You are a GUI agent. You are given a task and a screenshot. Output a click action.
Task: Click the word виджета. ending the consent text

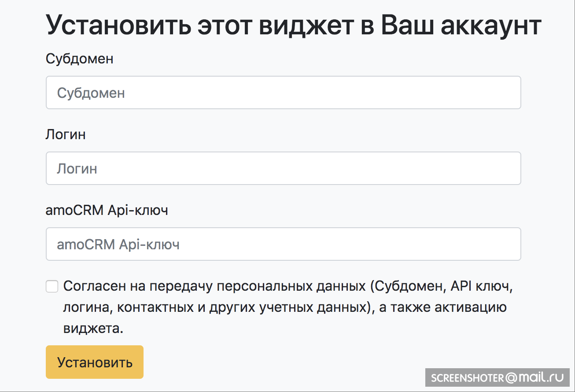tap(93, 329)
